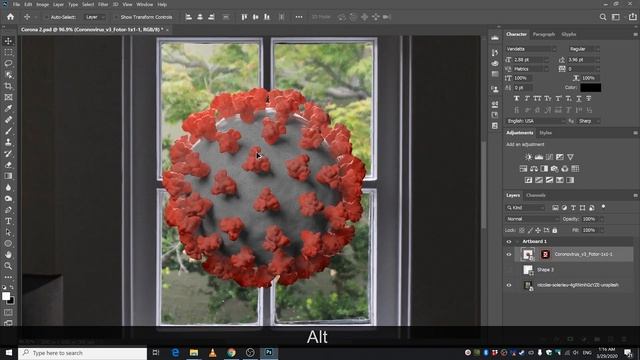Select the Brush tool
The width and height of the screenshot is (640, 360).
[x=8, y=131]
